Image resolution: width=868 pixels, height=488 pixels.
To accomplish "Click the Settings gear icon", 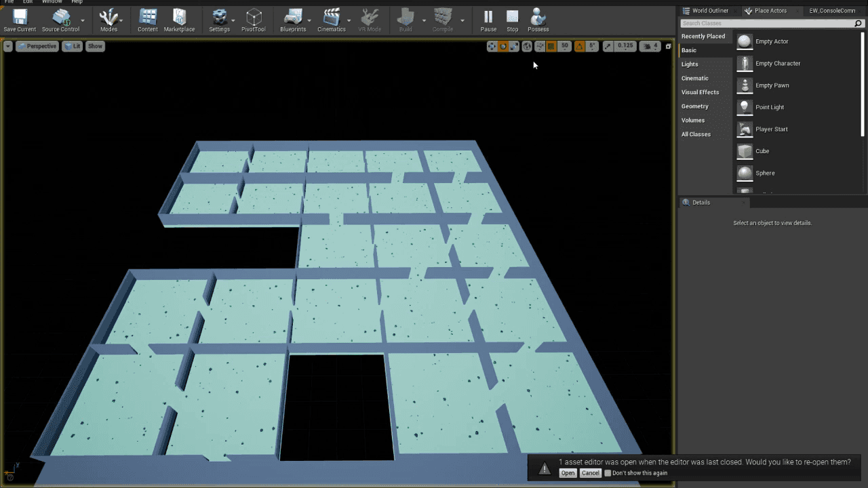I will click(x=220, y=17).
